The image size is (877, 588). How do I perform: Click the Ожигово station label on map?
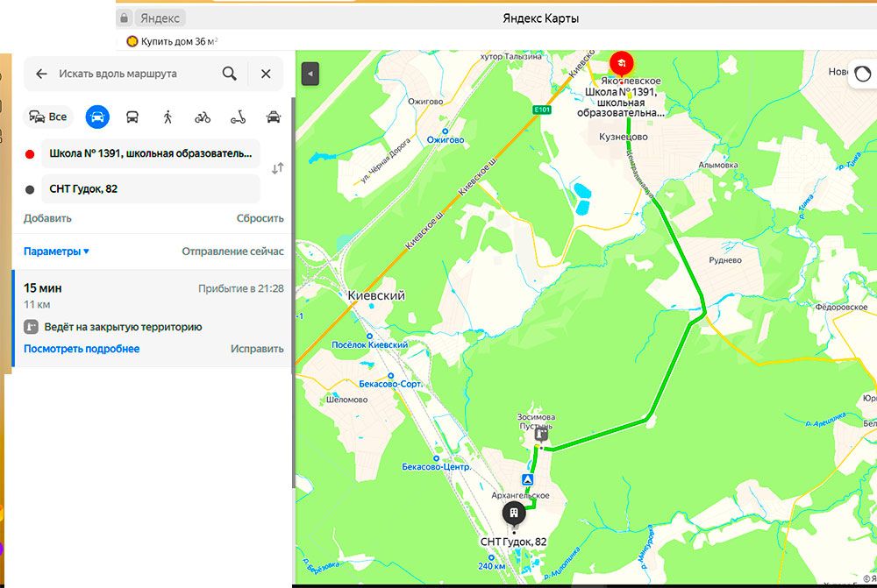point(446,139)
